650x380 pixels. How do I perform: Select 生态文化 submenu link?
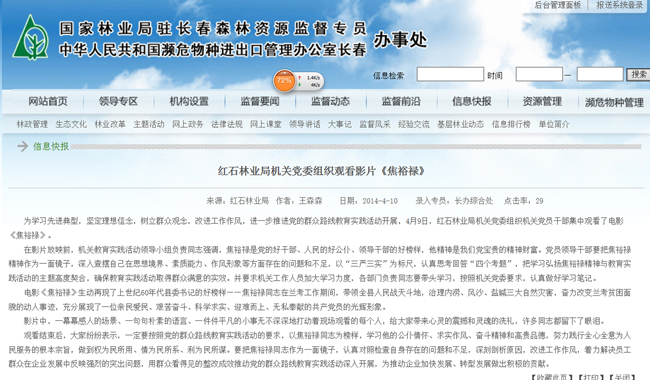coord(71,124)
